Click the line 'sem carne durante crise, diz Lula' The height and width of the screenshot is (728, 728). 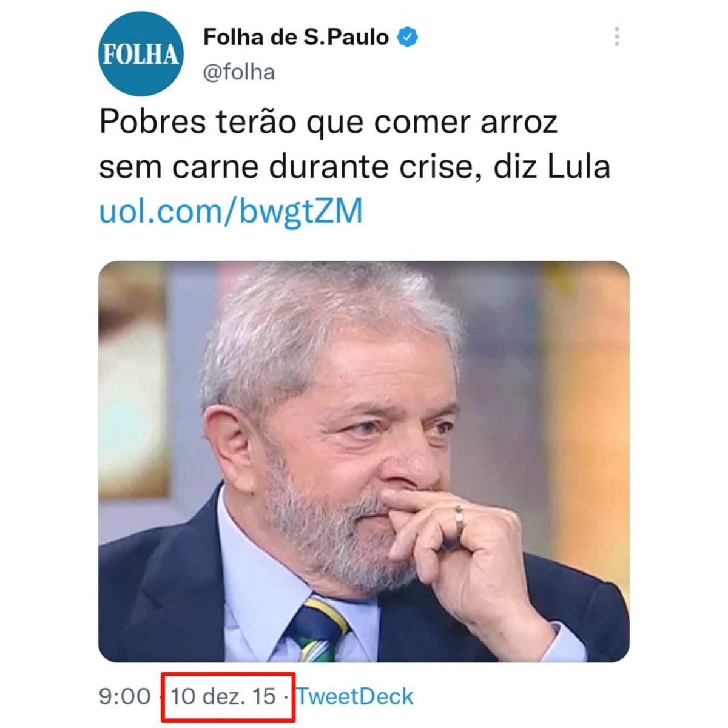click(355, 167)
